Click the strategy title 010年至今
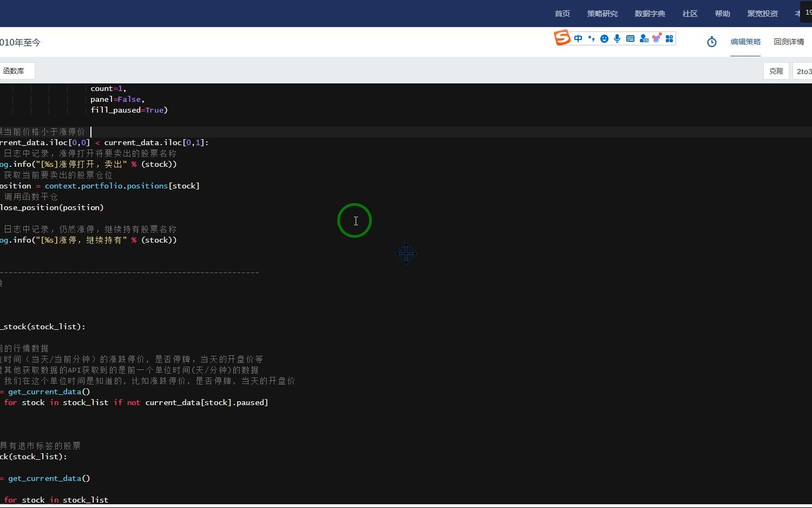This screenshot has height=508, width=812. pyautogui.click(x=20, y=42)
